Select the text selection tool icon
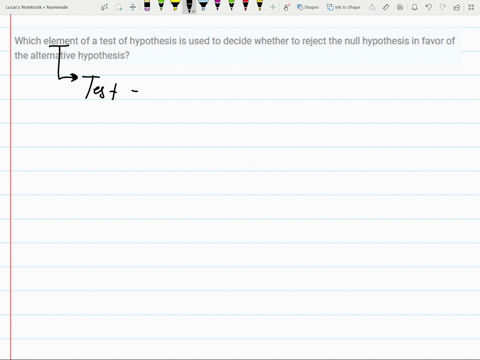 coord(104,7)
